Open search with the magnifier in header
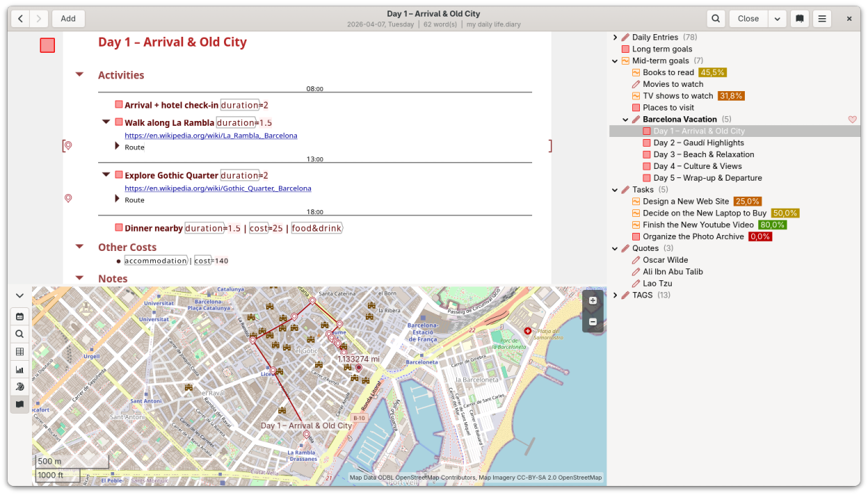This screenshot has height=495, width=868. coord(716,19)
